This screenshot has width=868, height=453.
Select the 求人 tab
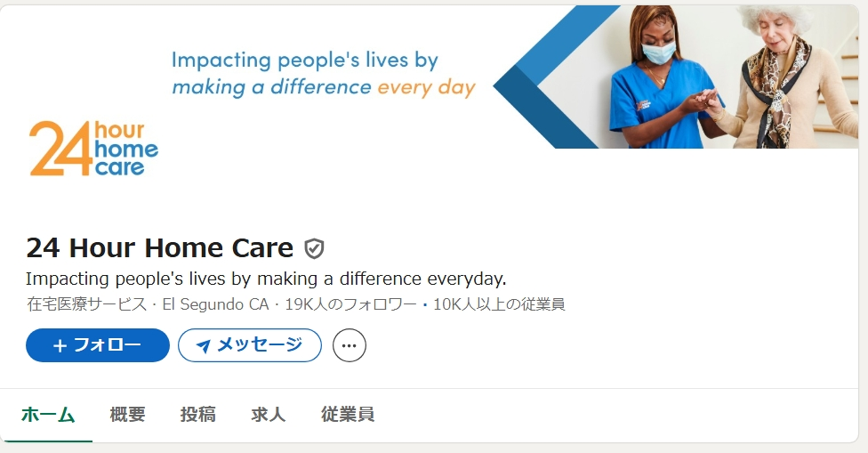click(x=268, y=415)
